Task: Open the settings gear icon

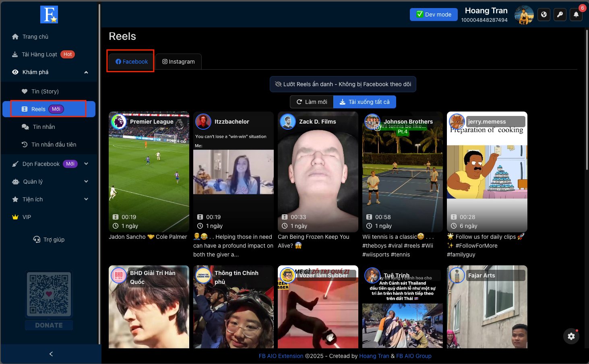Action: click(571, 336)
